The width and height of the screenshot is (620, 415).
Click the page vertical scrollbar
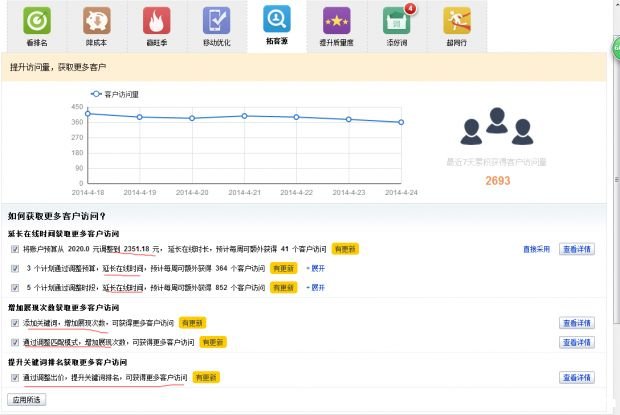click(x=617, y=180)
